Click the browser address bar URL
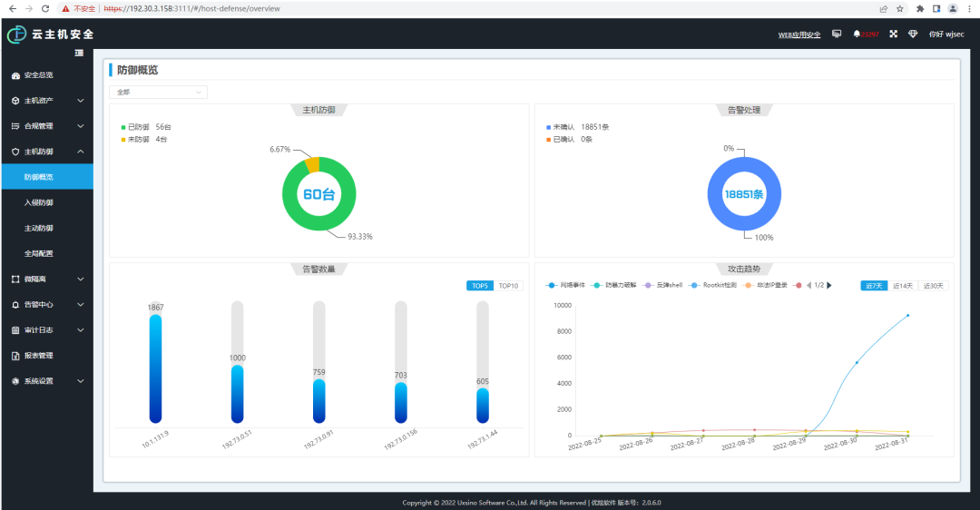The image size is (980, 510). coord(191,9)
